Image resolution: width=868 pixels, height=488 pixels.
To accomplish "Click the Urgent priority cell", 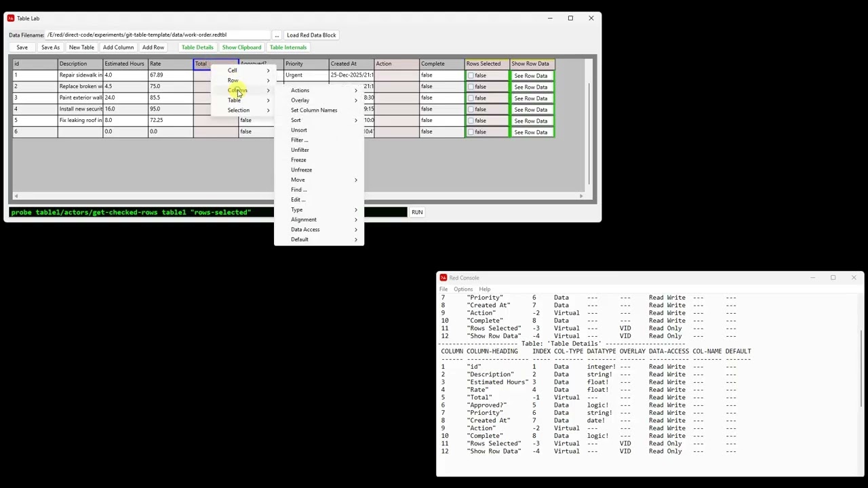I will coord(306,75).
